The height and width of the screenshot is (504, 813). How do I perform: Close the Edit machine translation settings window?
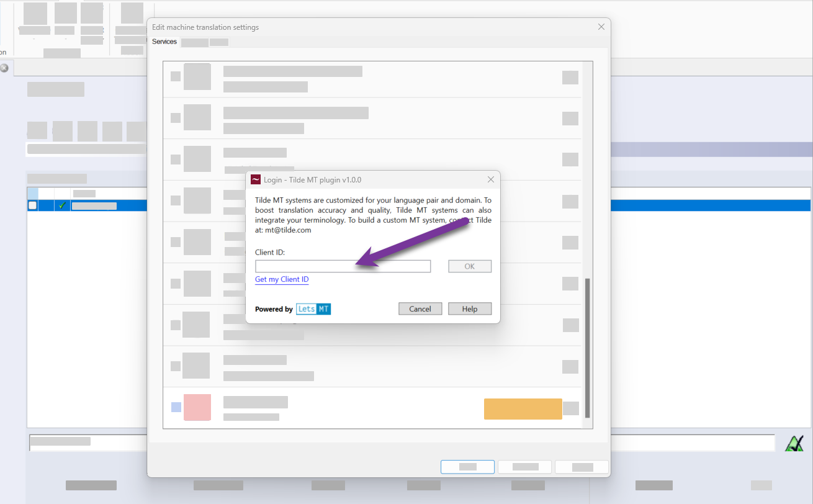coord(601,27)
